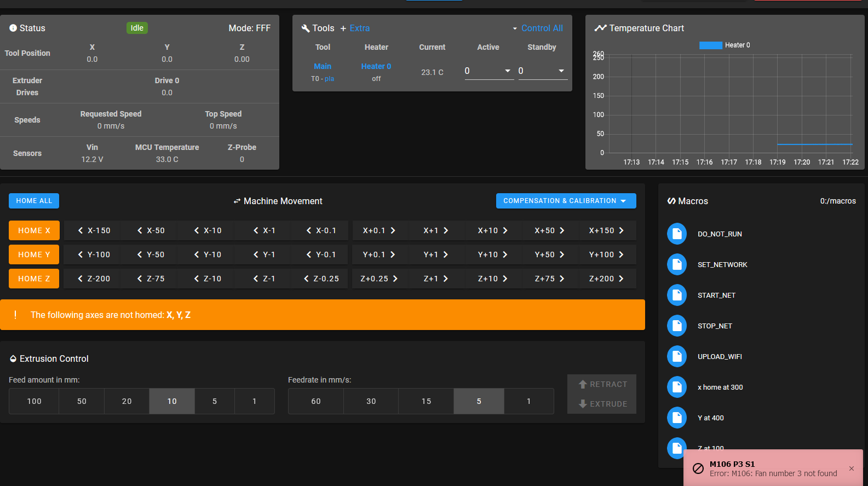868x486 pixels.
Task: Open the Standby temperature dropdown
Action: pos(561,71)
